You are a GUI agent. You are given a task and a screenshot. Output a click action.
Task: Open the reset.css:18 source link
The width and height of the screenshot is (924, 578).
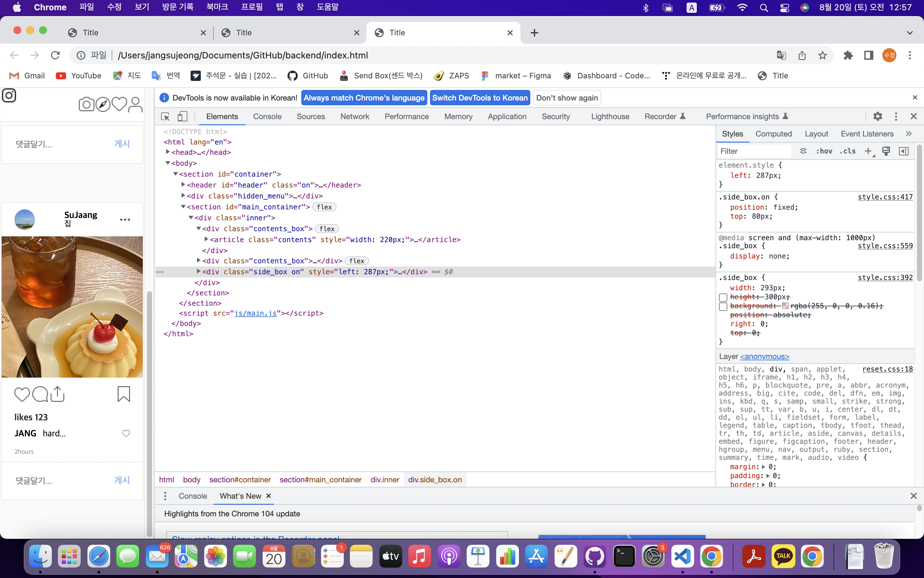tap(887, 369)
